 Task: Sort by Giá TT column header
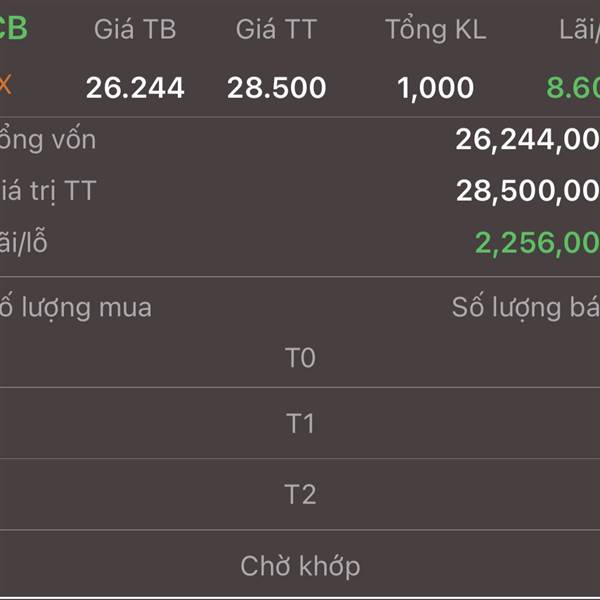[x=276, y=29]
